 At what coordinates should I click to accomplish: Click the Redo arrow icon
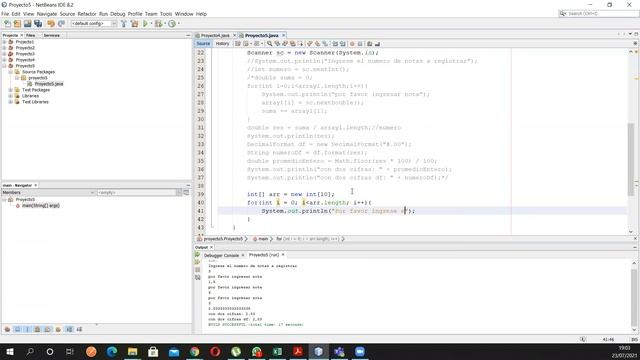click(61, 24)
